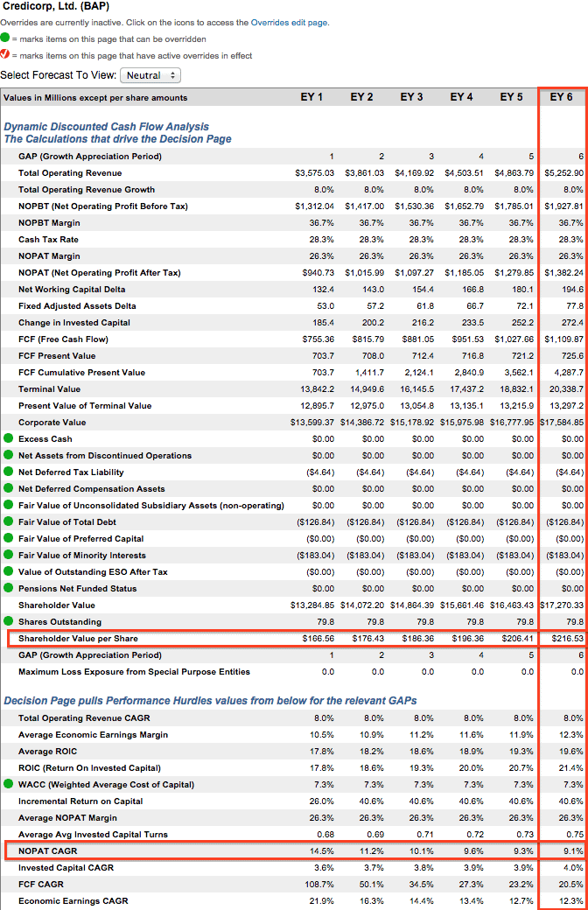Click the FCF Cumulative Present Value label
Viewport: 588px width, 910px height.
click(82, 373)
